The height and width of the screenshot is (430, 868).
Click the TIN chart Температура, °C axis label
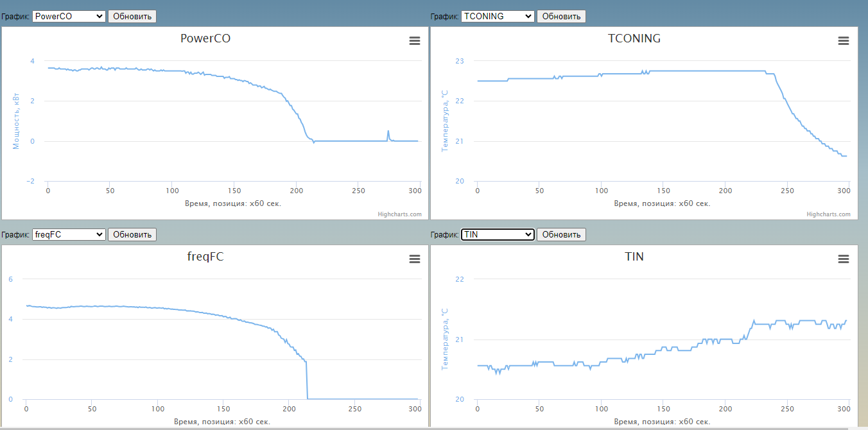pyautogui.click(x=444, y=339)
